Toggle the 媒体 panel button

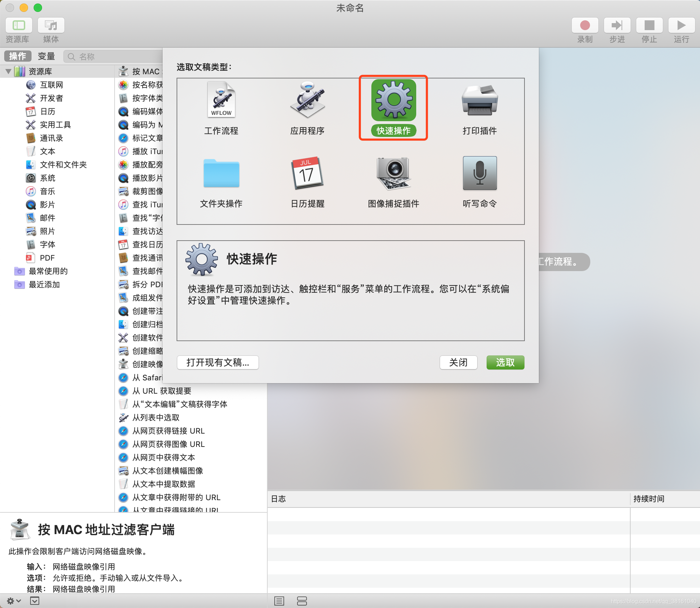(x=50, y=25)
